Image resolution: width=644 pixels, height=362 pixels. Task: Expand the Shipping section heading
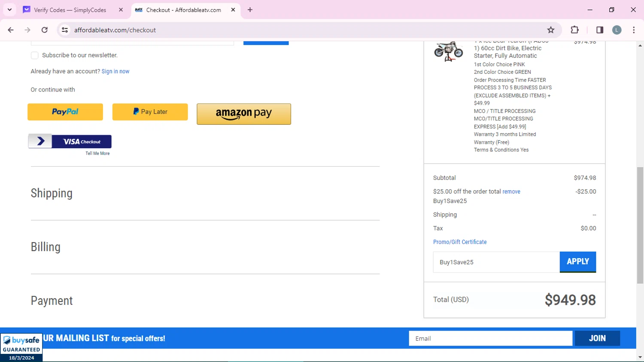(52, 193)
